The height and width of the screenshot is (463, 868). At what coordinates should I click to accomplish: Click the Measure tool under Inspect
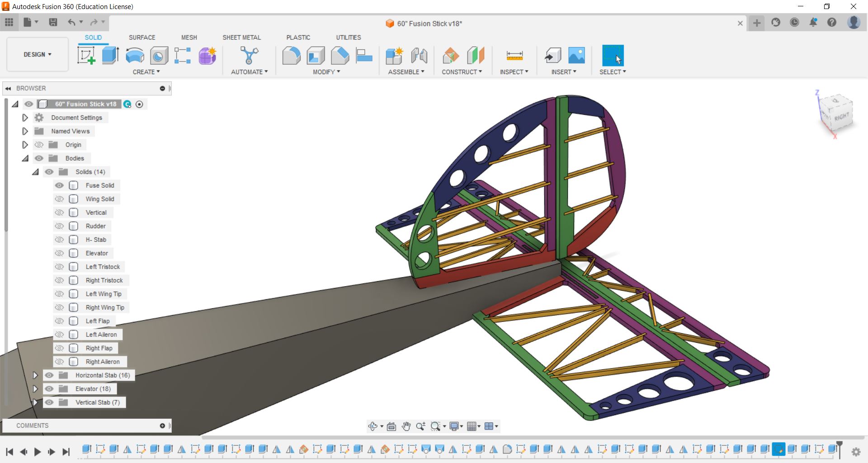click(x=514, y=56)
